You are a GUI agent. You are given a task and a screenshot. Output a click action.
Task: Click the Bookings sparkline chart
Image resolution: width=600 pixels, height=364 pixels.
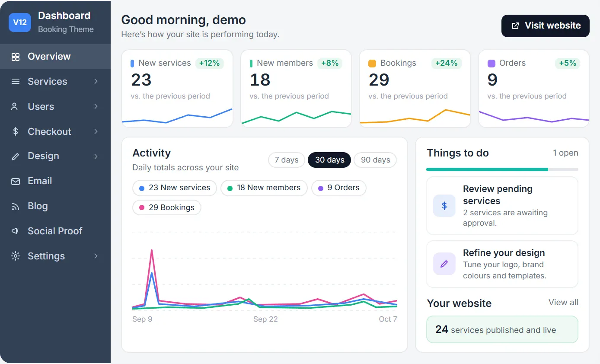click(x=415, y=116)
